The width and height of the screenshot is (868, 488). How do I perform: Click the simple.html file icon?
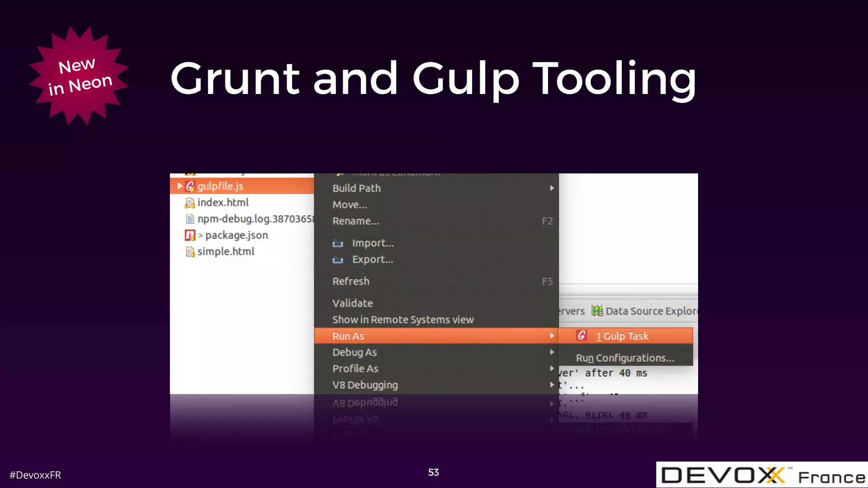(x=190, y=252)
